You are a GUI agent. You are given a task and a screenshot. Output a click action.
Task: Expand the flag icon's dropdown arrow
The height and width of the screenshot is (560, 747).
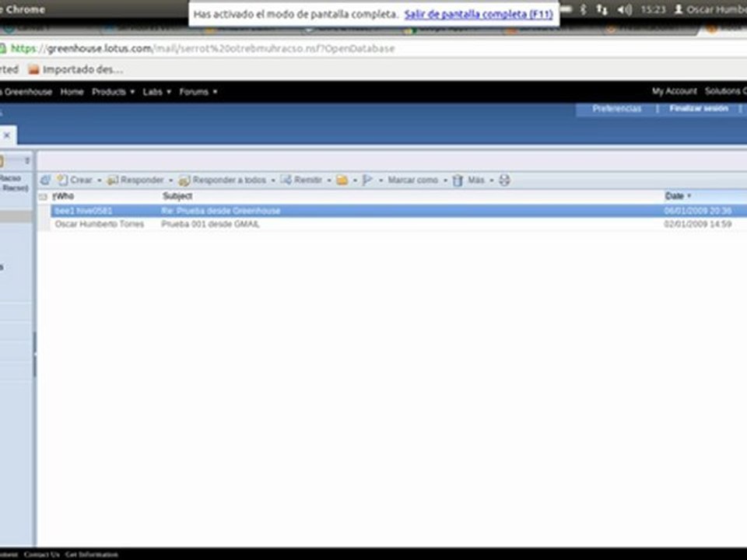[x=381, y=180]
